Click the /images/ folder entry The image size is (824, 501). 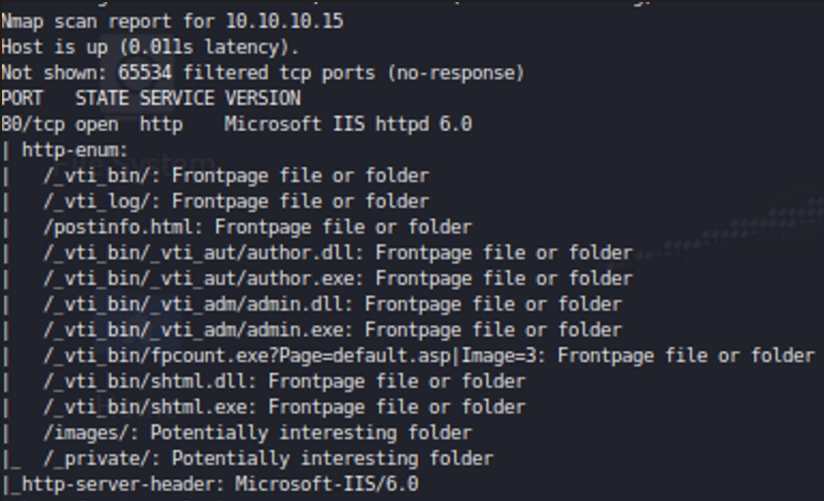click(85, 433)
